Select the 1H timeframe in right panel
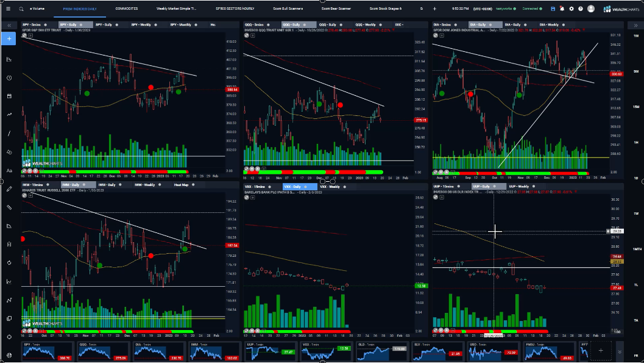The image size is (644, 363). (636, 142)
